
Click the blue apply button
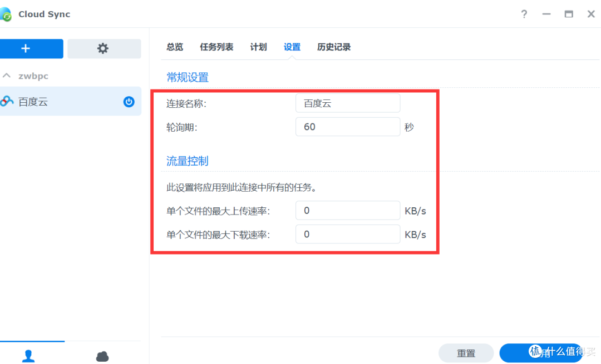[x=541, y=353]
